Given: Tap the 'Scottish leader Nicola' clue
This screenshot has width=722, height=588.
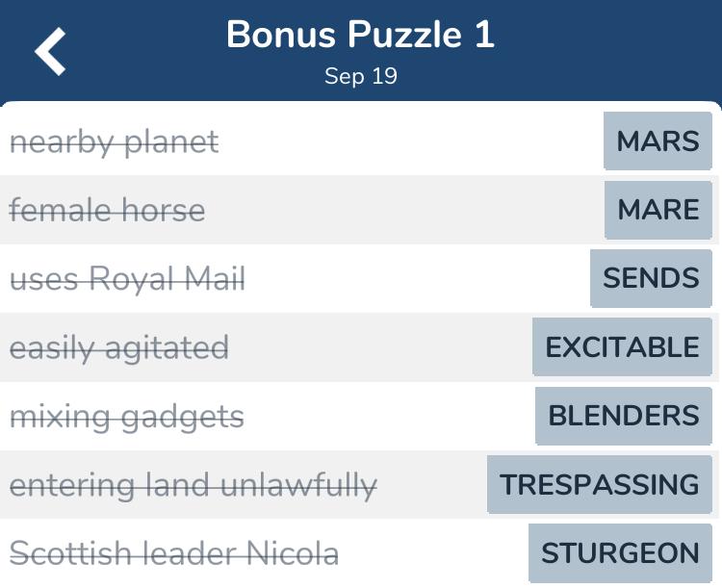Looking at the screenshot, I should pyautogui.click(x=174, y=553).
